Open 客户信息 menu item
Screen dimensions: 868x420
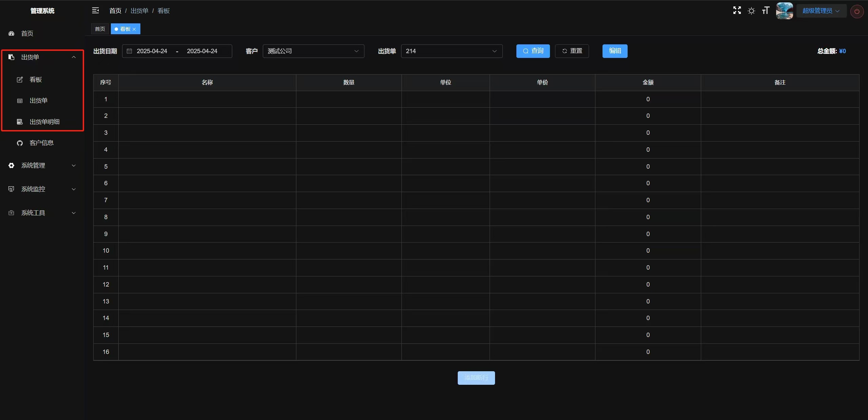click(42, 143)
